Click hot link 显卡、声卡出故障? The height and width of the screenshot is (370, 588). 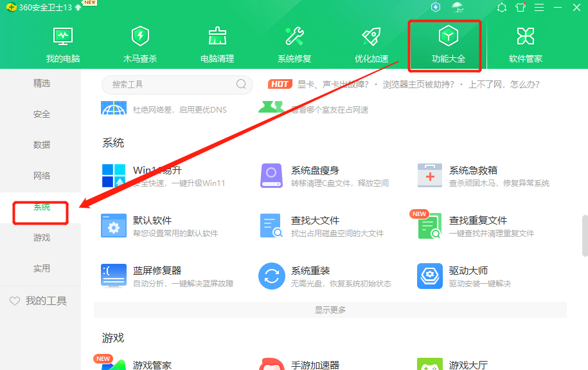coord(333,84)
